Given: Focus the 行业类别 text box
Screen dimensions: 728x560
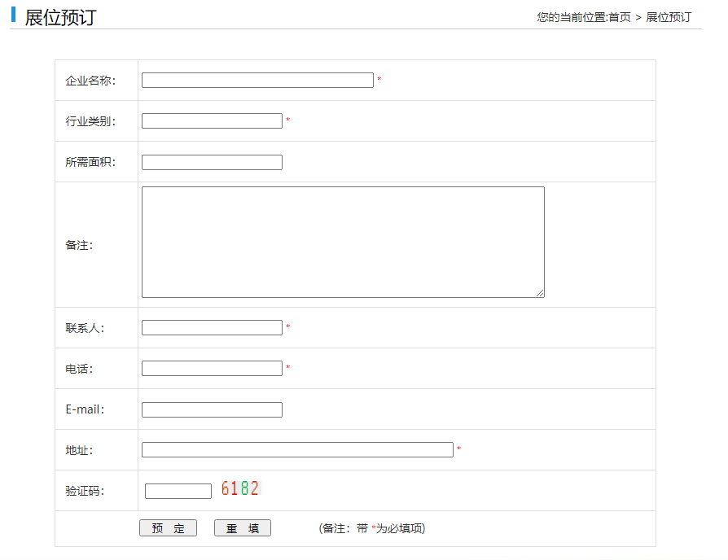Looking at the screenshot, I should tap(213, 121).
